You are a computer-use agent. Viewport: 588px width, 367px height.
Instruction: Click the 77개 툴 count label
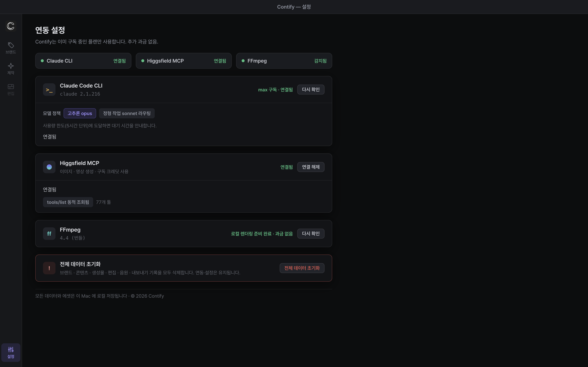[103, 202]
